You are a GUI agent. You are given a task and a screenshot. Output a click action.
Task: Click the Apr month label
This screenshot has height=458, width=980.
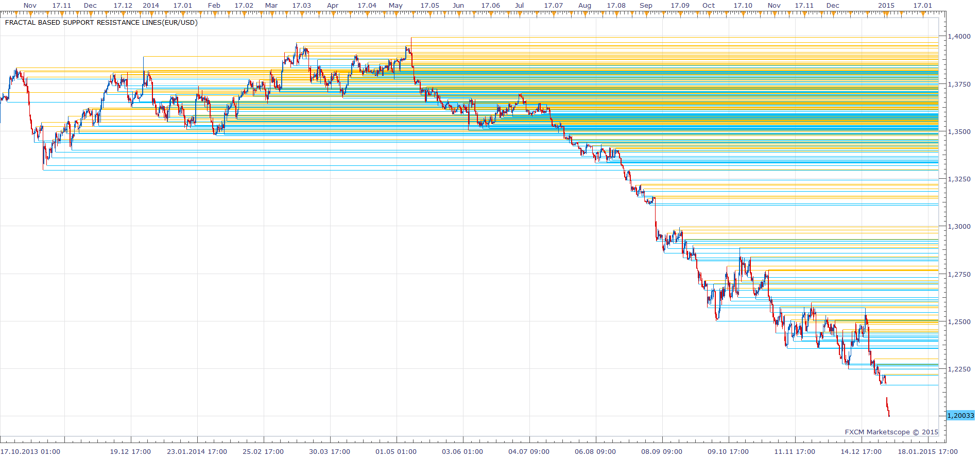tap(333, 5)
